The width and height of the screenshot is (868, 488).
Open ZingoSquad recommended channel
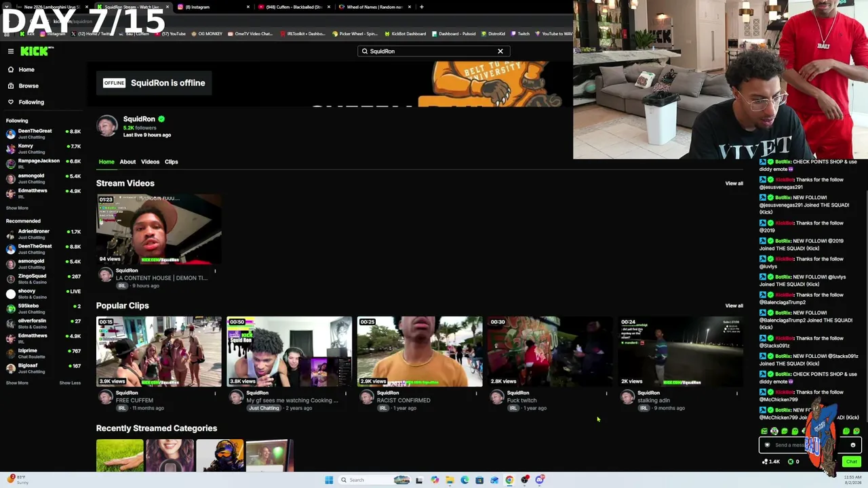coord(43,279)
